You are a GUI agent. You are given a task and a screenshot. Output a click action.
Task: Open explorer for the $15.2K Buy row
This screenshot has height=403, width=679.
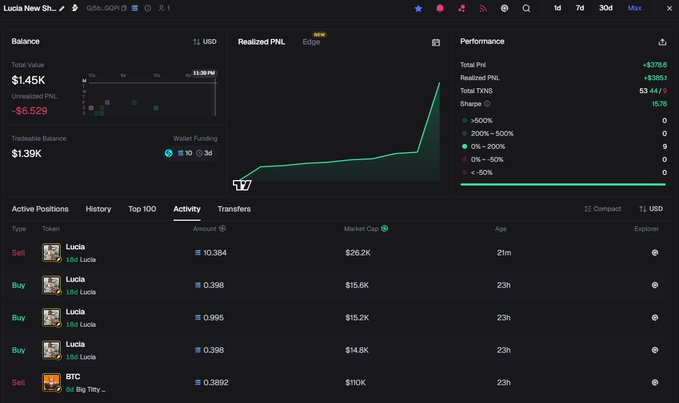[x=655, y=318]
